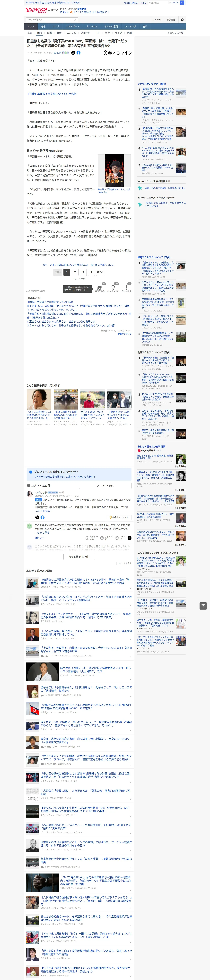Screen dimensions: 210x980
Task: Click the 新しい視点 exclamation reaction icon
Action: pyautogui.click(x=127, y=288)
